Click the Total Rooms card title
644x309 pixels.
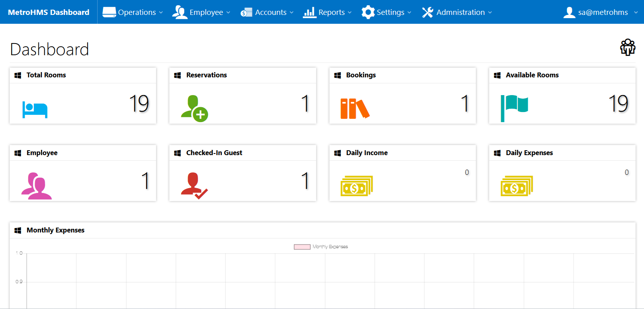(x=46, y=75)
